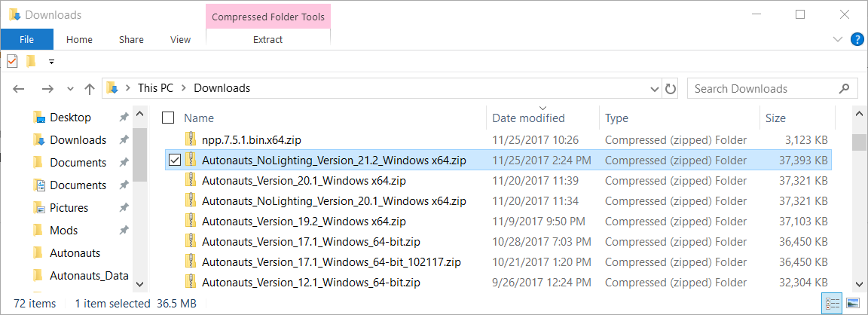Click the Help question mark icon
This screenshot has height=315, width=868.
tap(857, 39)
